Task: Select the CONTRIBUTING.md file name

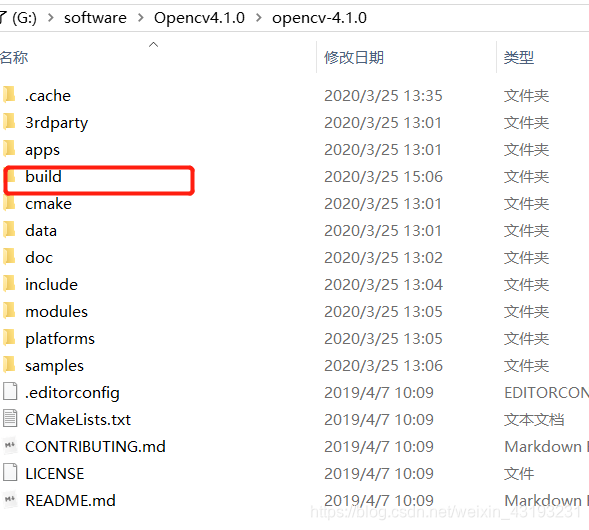Action: tap(95, 447)
